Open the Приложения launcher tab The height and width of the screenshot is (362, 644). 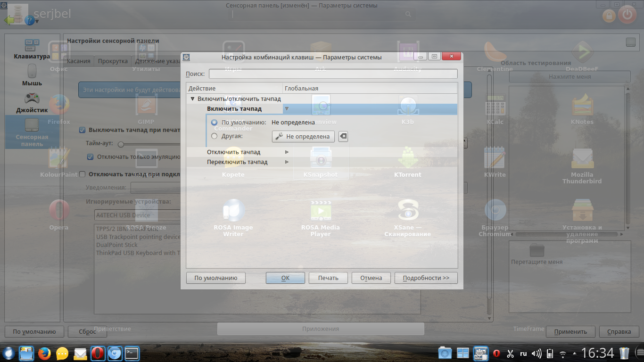(x=321, y=329)
